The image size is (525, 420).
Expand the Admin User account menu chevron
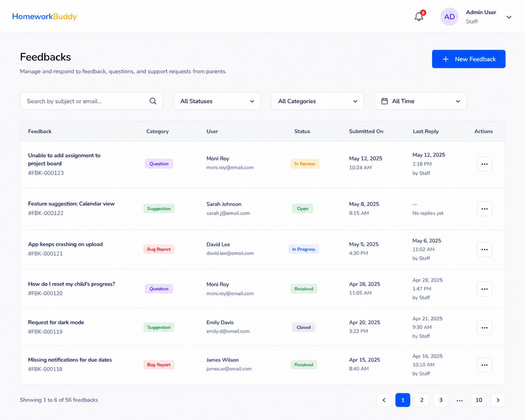[x=509, y=17]
